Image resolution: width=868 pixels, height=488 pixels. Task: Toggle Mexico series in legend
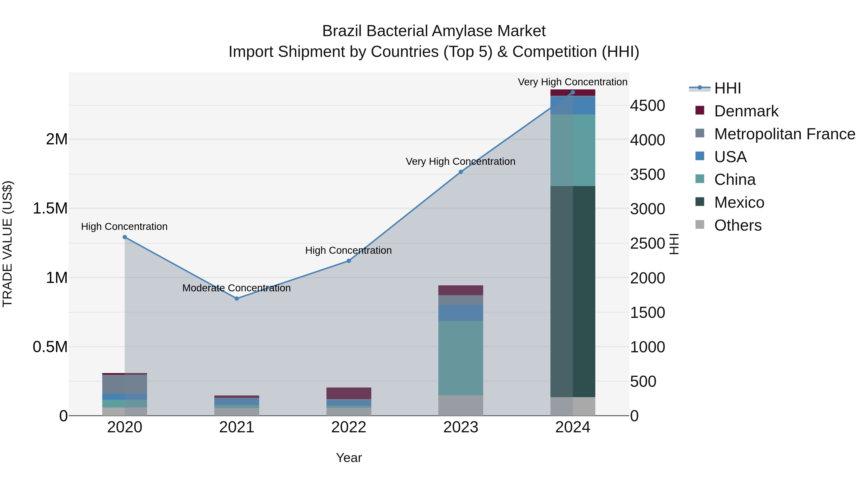(x=730, y=202)
